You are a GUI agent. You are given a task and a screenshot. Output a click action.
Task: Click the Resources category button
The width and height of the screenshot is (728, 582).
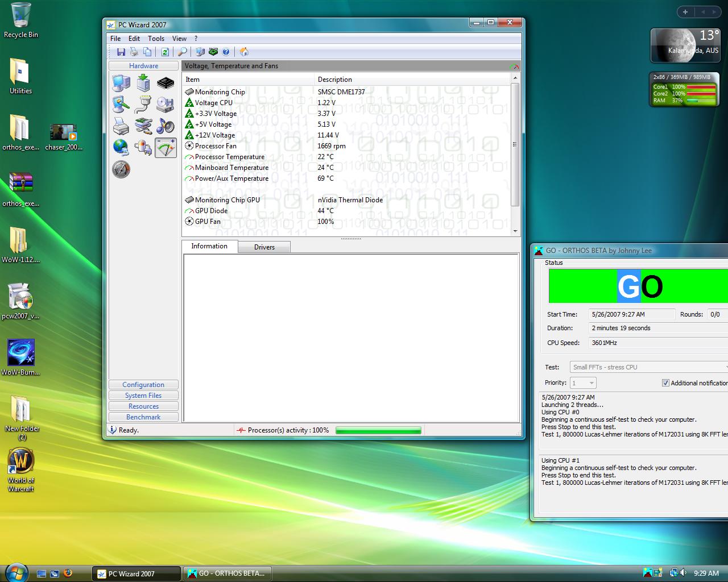(143, 406)
